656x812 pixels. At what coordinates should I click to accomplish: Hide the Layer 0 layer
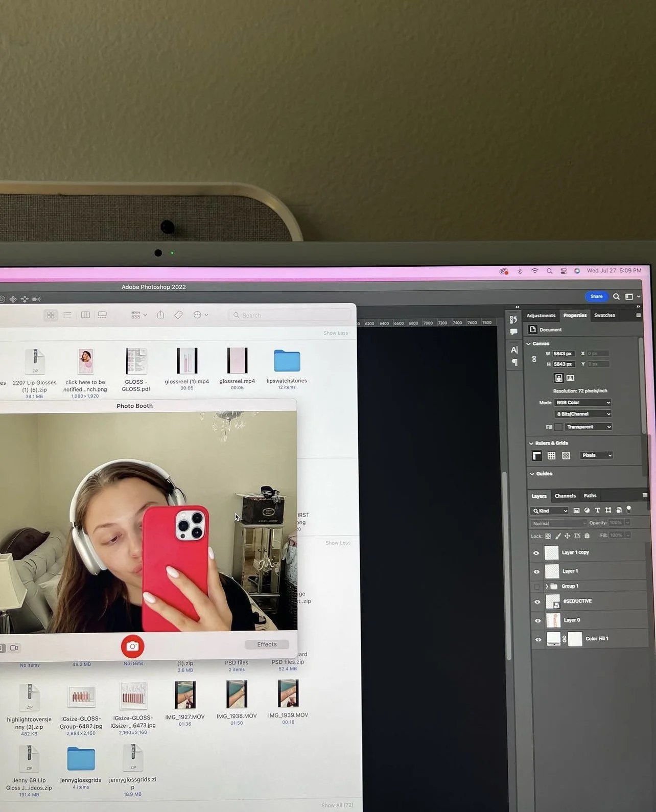point(537,621)
